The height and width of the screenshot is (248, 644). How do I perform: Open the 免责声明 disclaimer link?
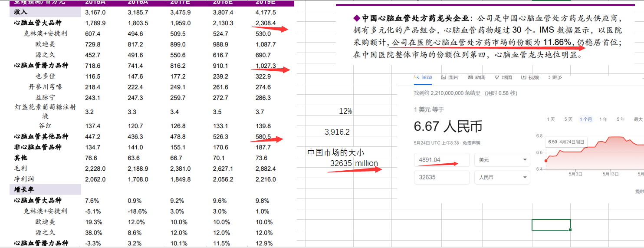tap(471, 143)
